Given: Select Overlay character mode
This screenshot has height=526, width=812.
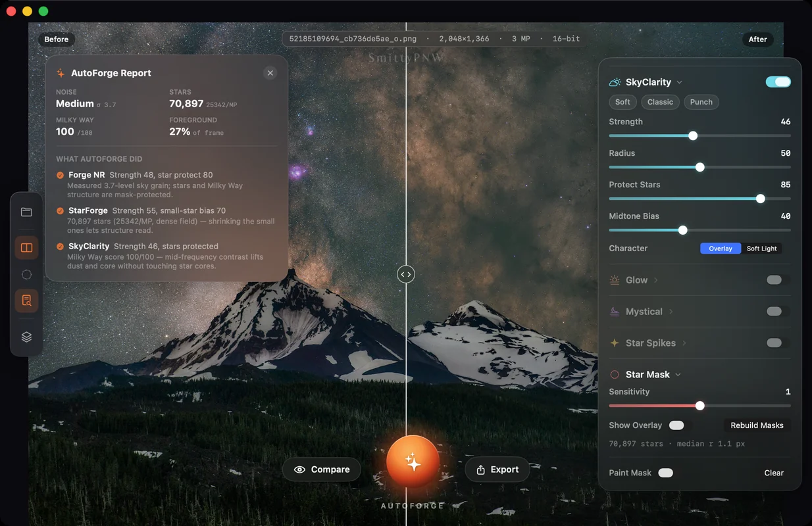Looking at the screenshot, I should 721,249.
